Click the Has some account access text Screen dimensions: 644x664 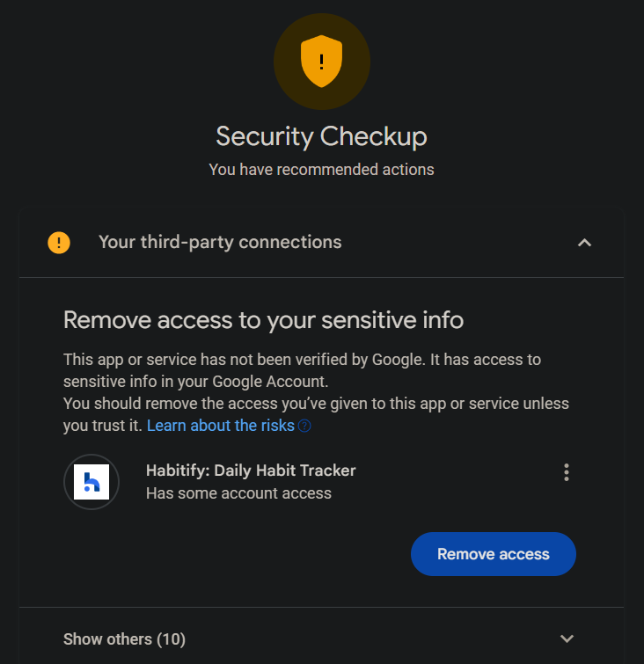tap(238, 493)
